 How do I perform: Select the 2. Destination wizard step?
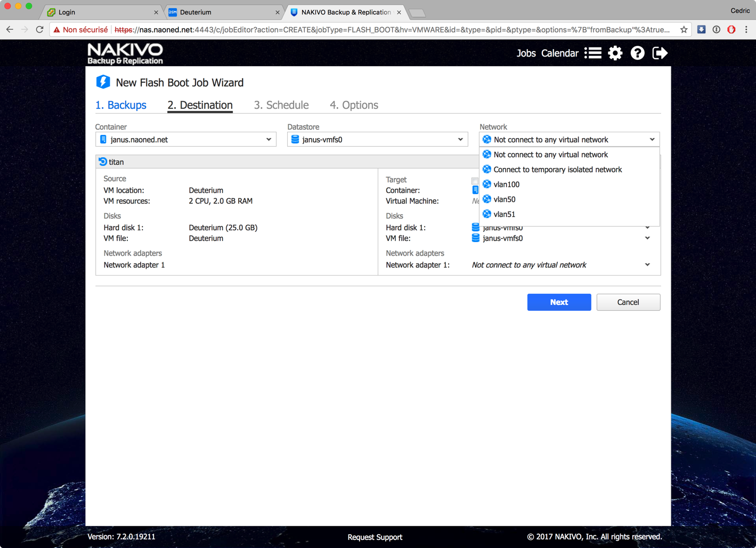tap(200, 105)
